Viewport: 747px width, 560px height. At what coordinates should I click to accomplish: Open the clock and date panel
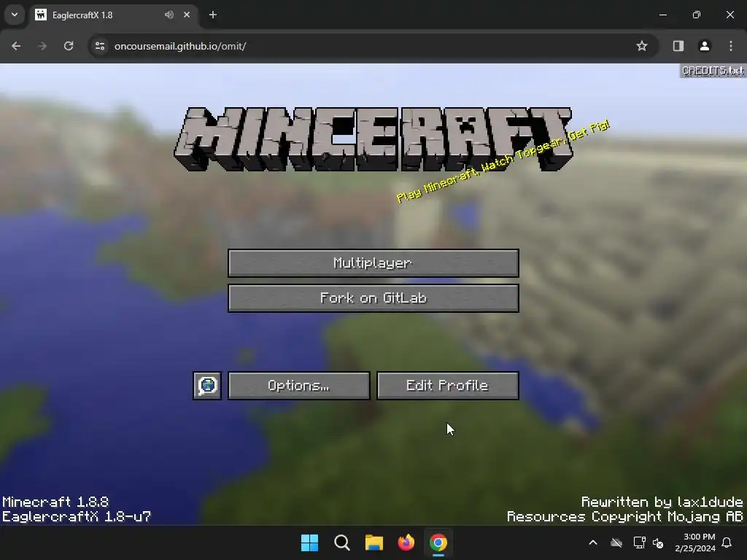694,542
